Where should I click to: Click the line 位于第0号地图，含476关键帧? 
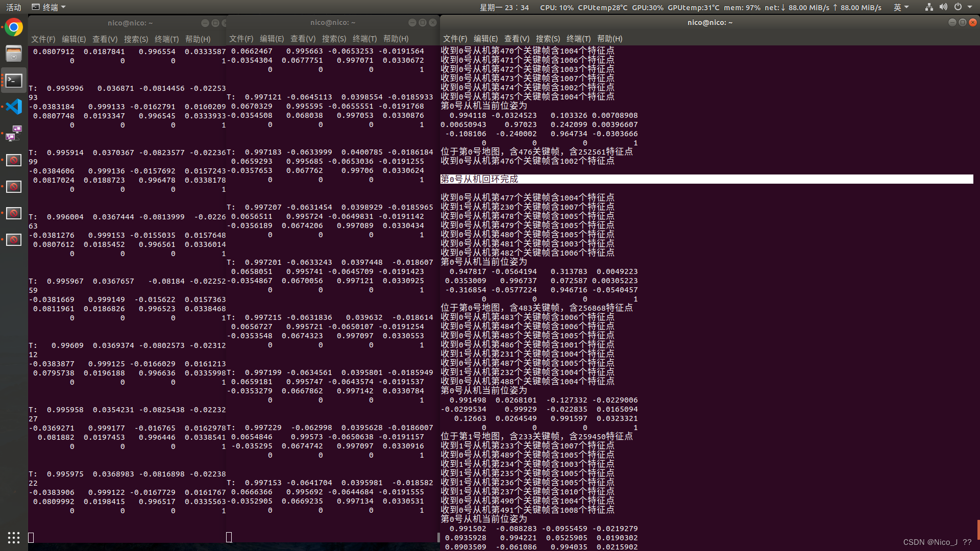[537, 152]
